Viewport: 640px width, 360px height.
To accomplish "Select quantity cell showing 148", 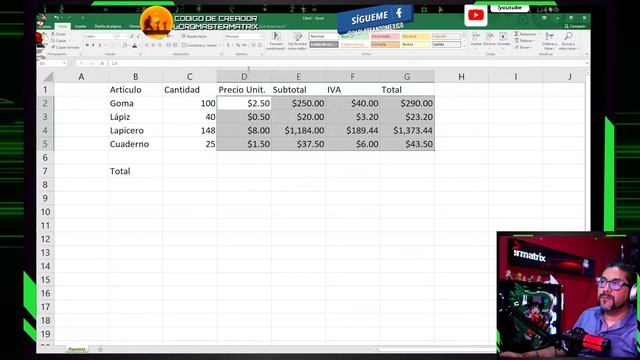I will pyautogui.click(x=189, y=131).
